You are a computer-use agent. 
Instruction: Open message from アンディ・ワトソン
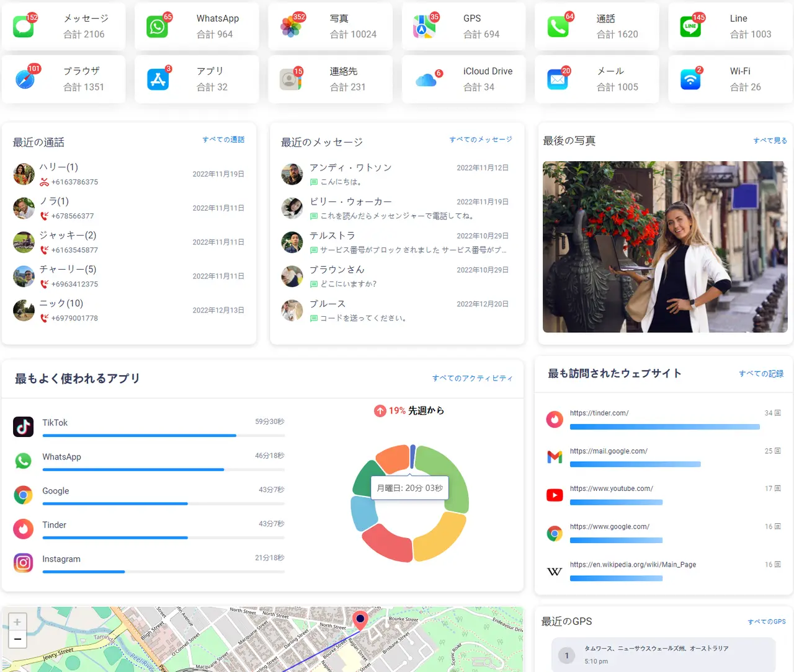click(395, 174)
